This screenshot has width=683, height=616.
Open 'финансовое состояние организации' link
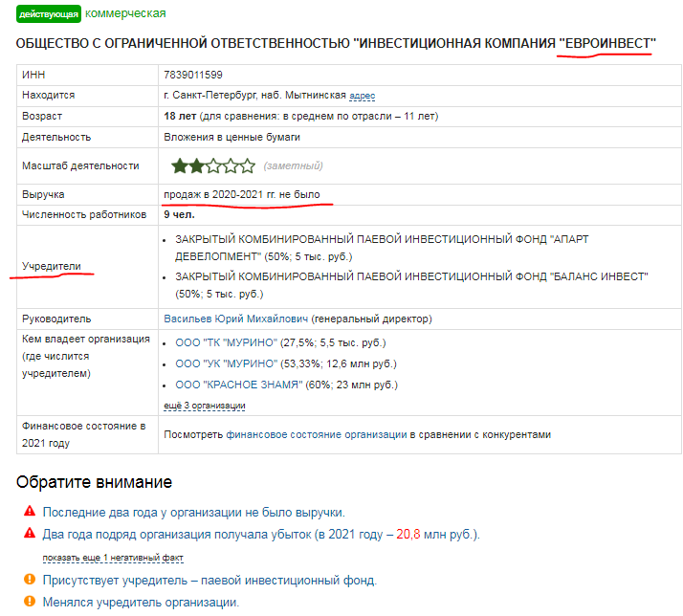[317, 434]
